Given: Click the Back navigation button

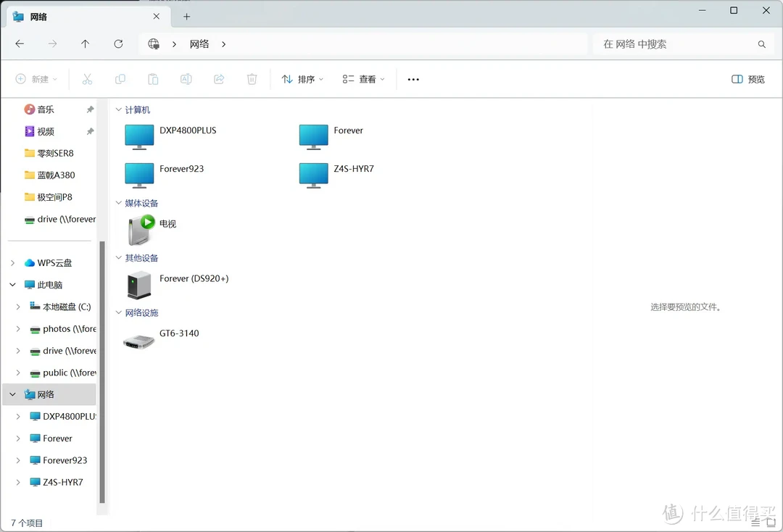Looking at the screenshot, I should click(19, 43).
